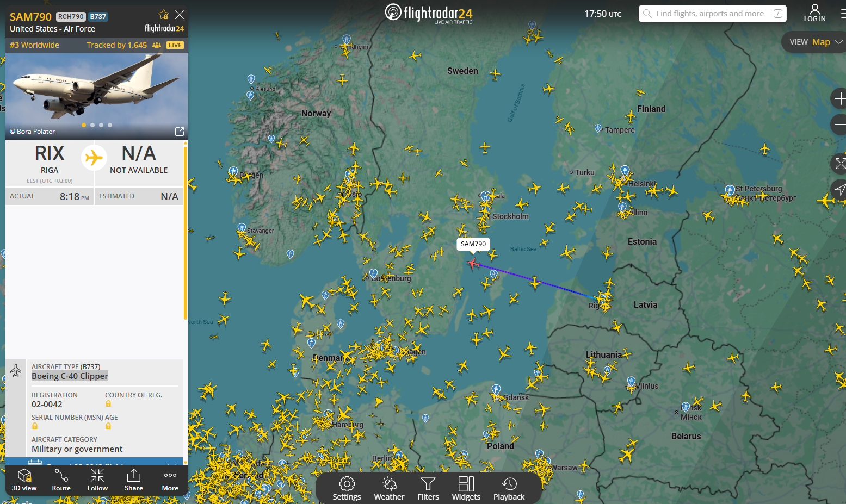Open map Settings
This screenshot has height=504, width=846.
[x=347, y=488]
